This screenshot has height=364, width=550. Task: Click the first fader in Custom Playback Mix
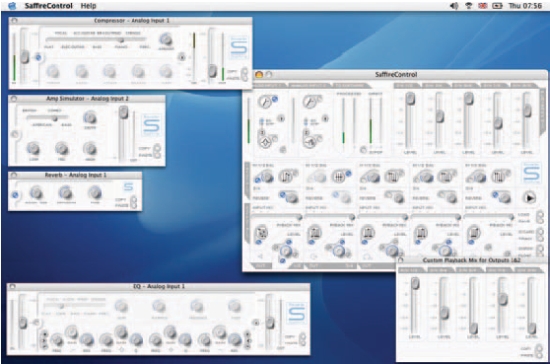coord(415,283)
